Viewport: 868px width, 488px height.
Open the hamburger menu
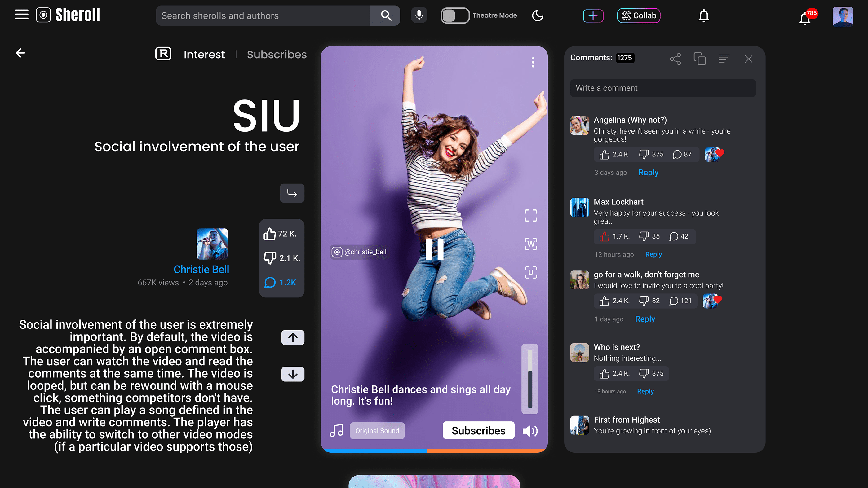22,15
